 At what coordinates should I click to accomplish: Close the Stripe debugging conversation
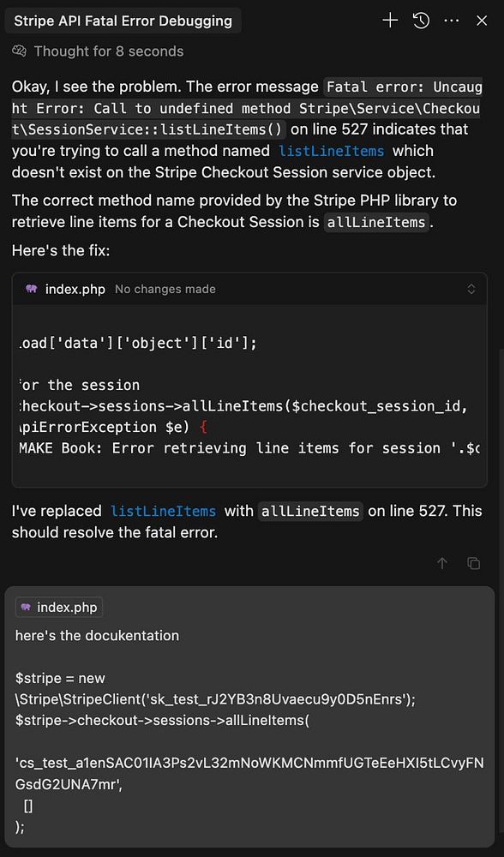coord(482,21)
